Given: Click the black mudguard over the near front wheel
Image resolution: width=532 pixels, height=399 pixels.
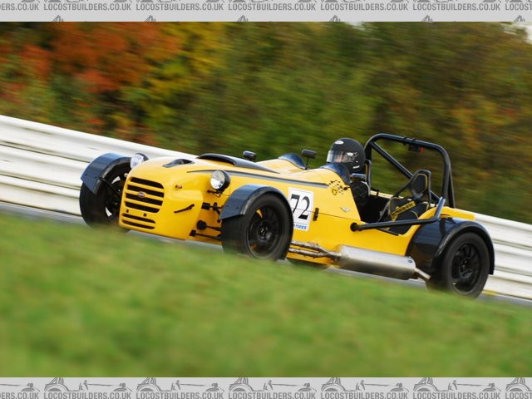Looking at the screenshot, I should tap(249, 197).
